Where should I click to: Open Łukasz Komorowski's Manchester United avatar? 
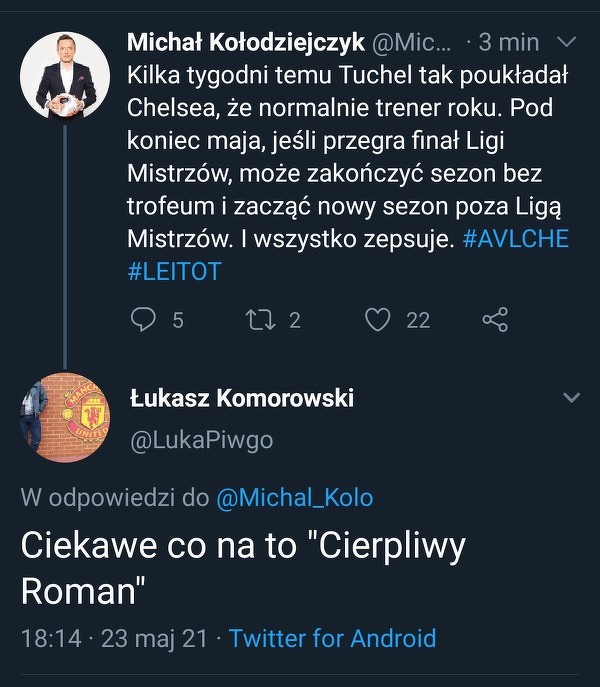point(65,418)
